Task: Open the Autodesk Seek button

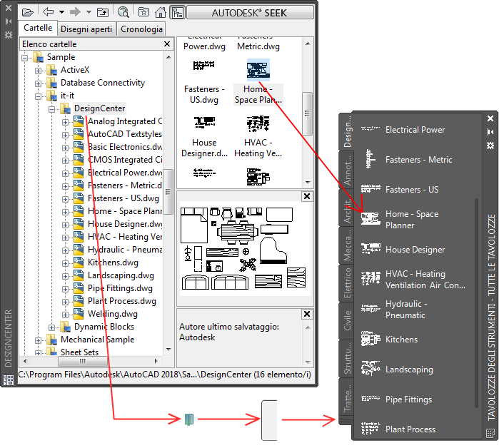Action: [x=250, y=13]
